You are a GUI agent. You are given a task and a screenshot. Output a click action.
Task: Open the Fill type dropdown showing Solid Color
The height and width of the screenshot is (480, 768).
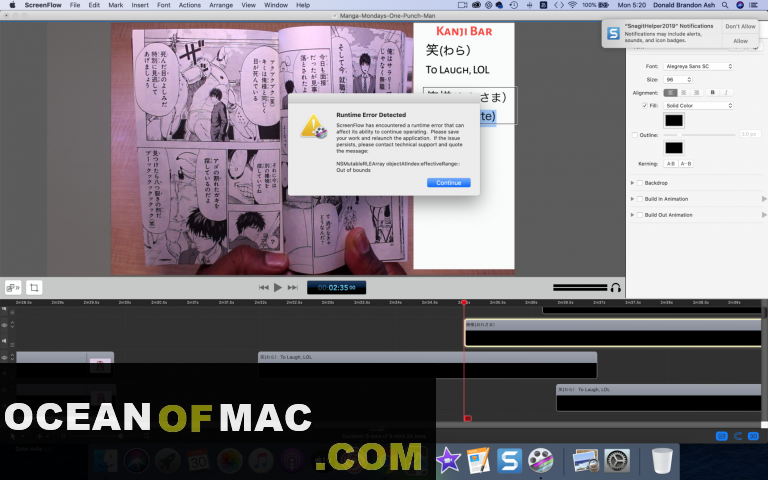pyautogui.click(x=698, y=106)
